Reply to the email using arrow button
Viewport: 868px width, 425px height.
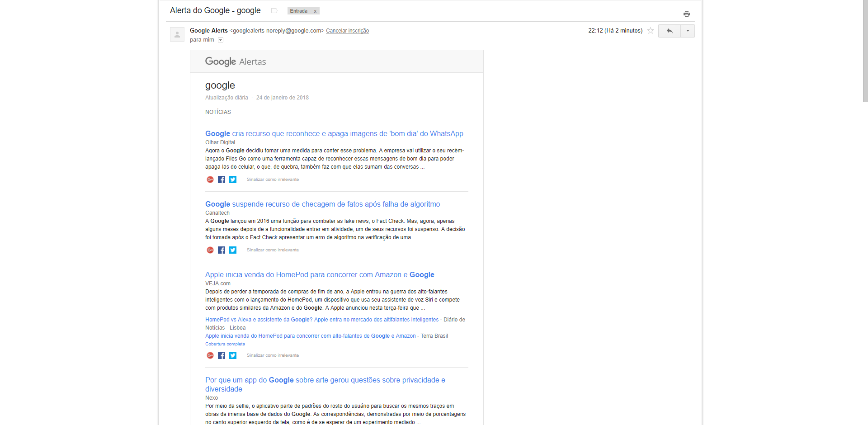[x=670, y=31]
